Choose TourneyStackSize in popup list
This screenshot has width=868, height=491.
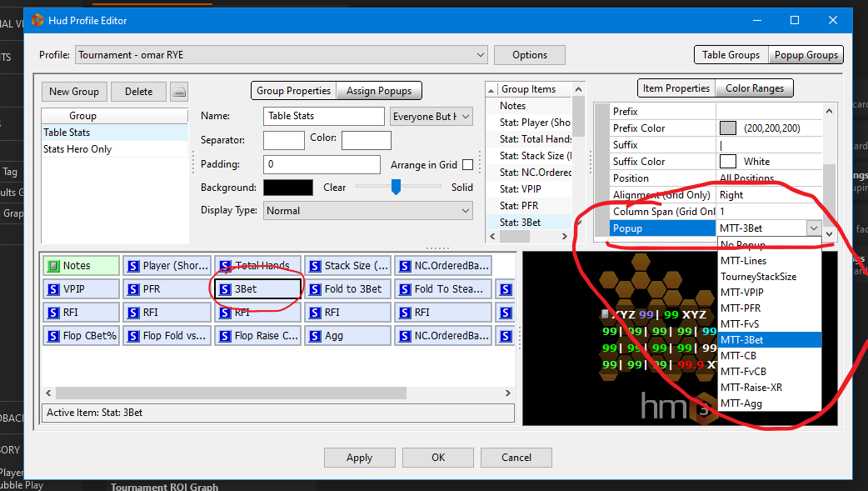pos(770,277)
